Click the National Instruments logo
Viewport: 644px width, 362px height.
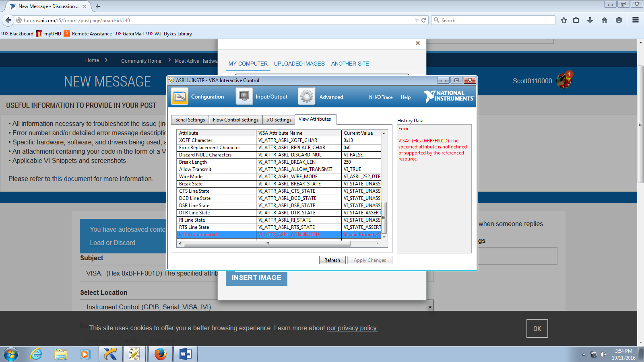click(449, 96)
